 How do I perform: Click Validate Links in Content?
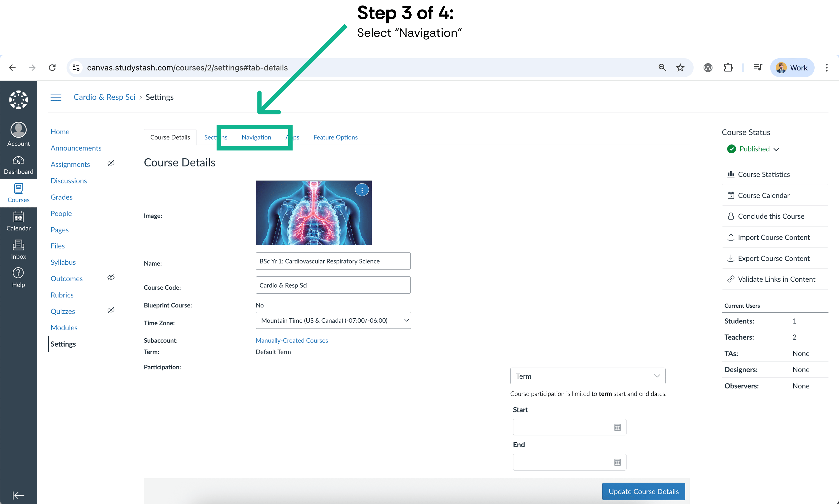[x=771, y=279]
